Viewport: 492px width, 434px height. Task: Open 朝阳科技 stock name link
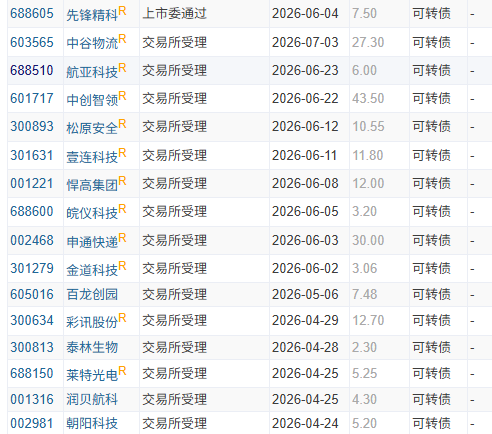click(92, 423)
